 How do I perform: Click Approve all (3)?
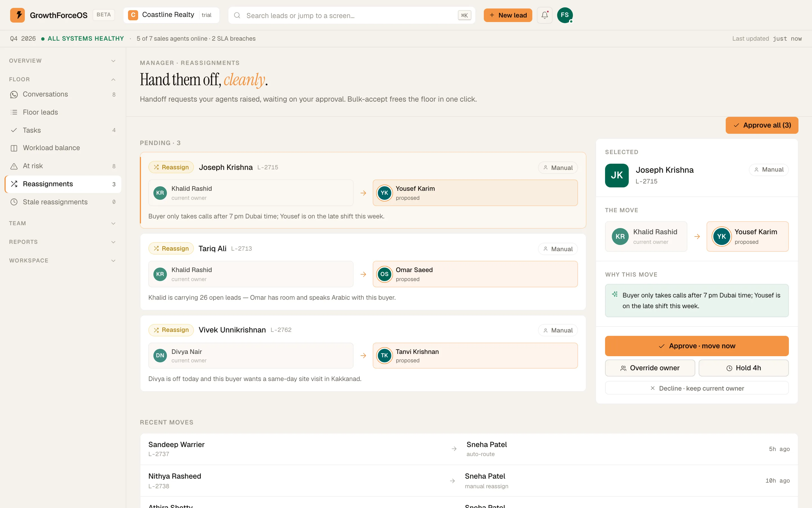tap(762, 125)
